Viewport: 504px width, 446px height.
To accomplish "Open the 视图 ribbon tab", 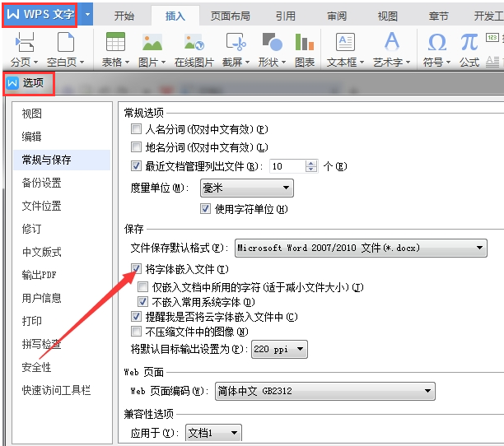I will [x=388, y=16].
